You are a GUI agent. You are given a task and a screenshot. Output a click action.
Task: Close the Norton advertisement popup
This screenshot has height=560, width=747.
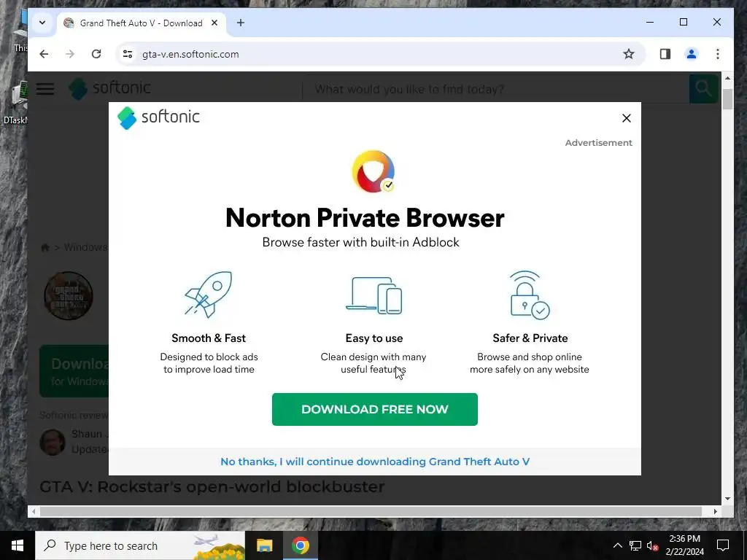(627, 118)
